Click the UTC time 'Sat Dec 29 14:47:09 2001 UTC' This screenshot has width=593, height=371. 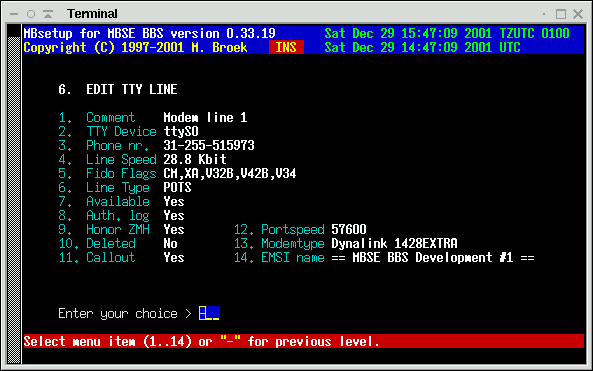(422, 47)
